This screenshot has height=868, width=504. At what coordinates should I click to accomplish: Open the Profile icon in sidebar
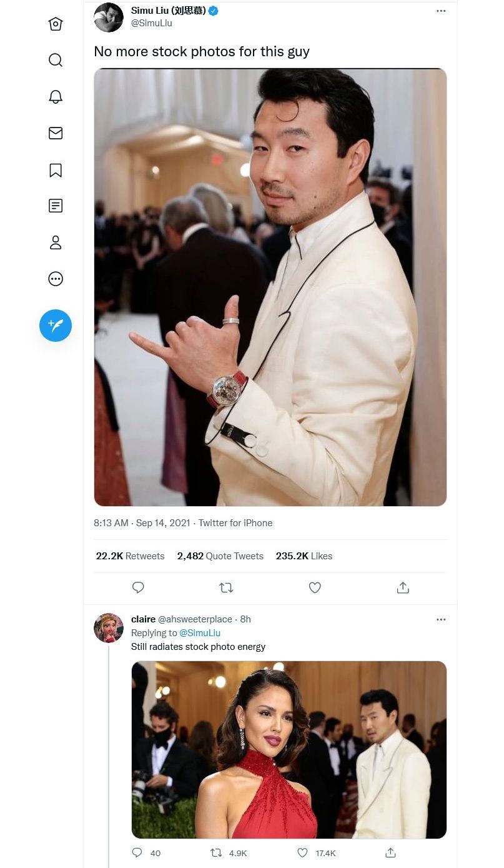56,242
